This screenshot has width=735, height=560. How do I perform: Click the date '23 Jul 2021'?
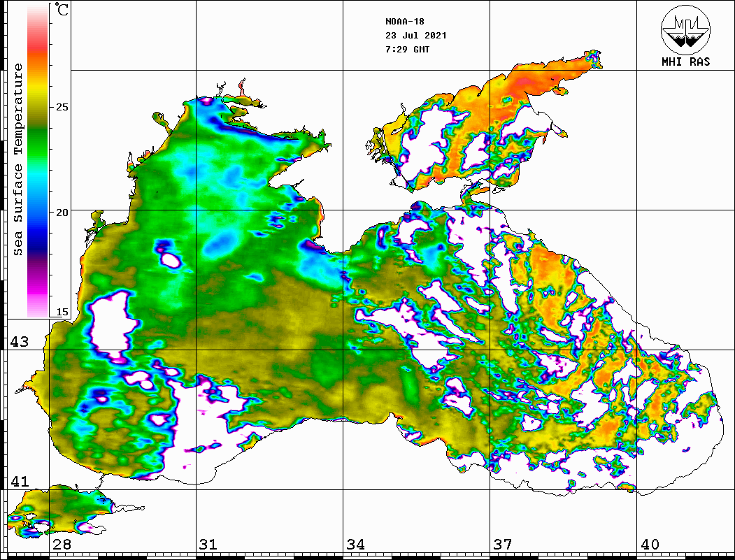[x=416, y=36]
